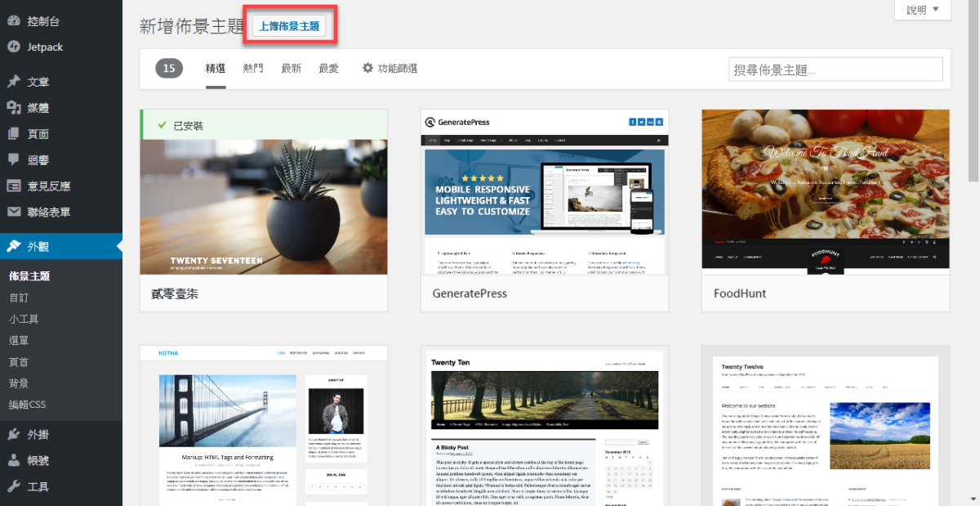
Task: Select the GeneratePress theme thumbnail
Action: 545,192
